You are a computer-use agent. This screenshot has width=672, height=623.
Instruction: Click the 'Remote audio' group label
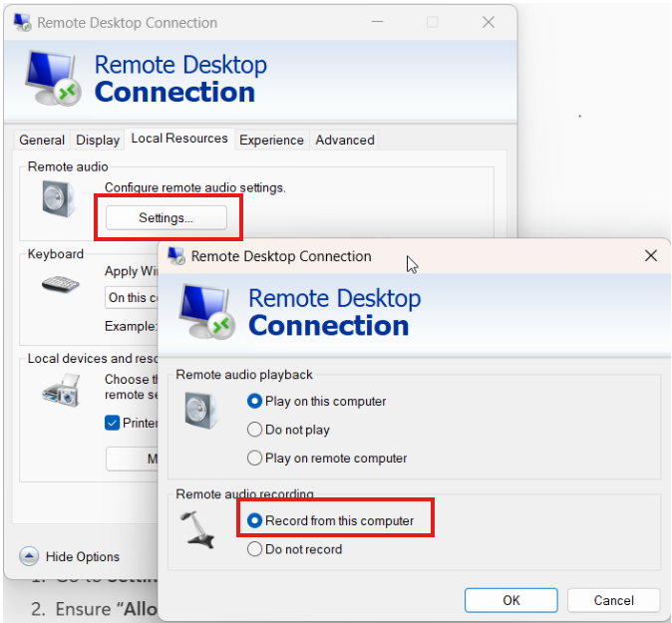[68, 166]
